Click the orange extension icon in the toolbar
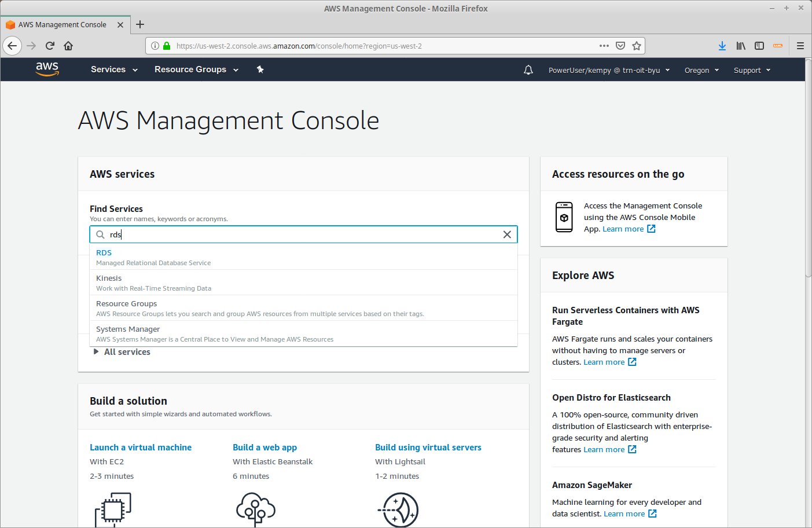 [778, 46]
